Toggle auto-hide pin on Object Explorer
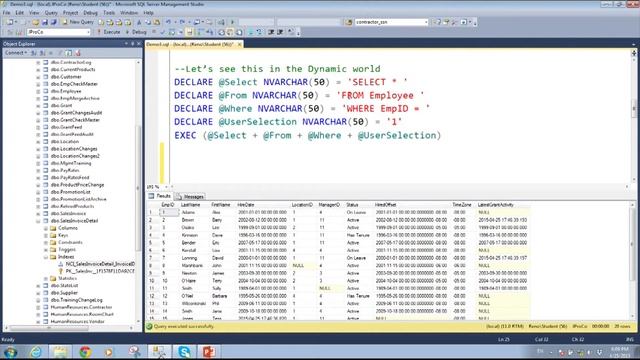 coord(133,44)
